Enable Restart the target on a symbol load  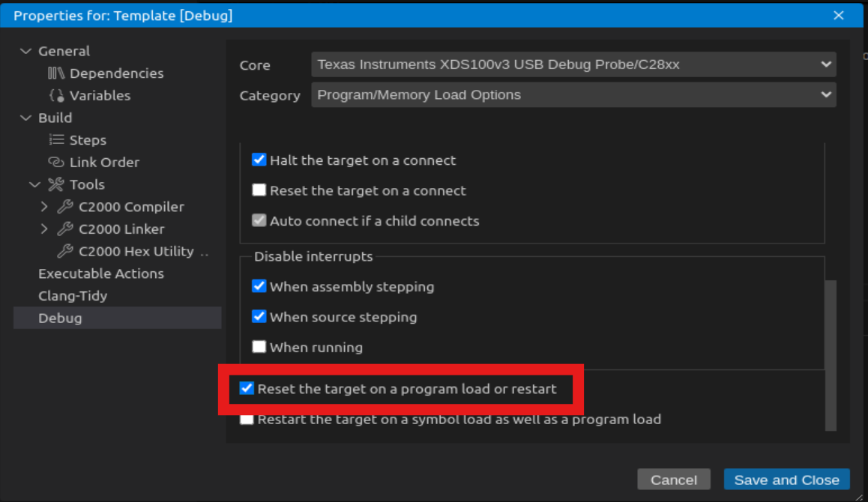[247, 419]
